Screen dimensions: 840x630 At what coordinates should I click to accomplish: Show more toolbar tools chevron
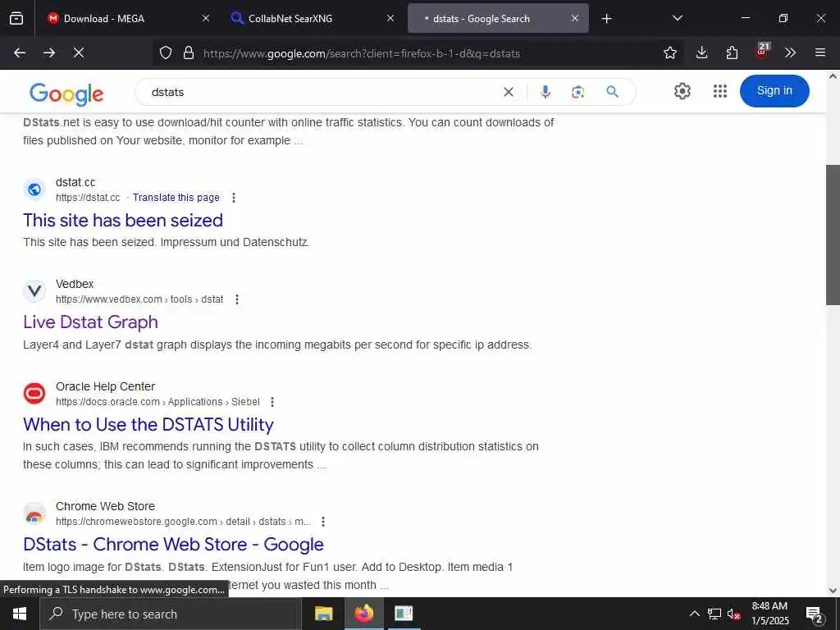point(790,52)
